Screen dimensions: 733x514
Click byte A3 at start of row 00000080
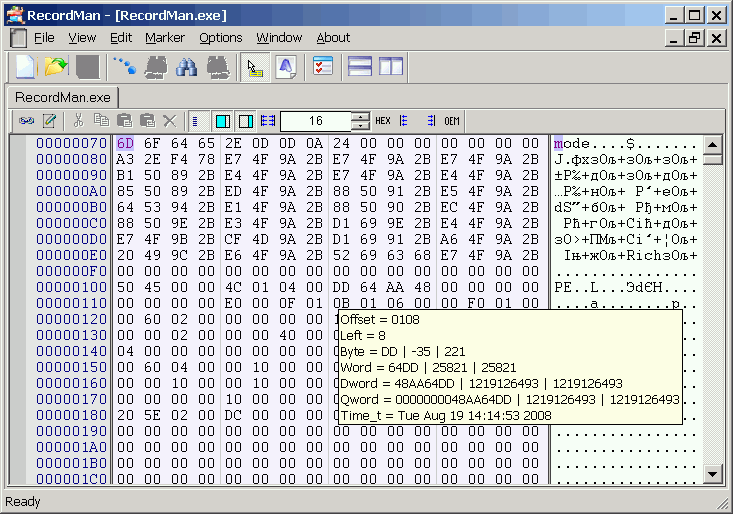tap(125, 159)
